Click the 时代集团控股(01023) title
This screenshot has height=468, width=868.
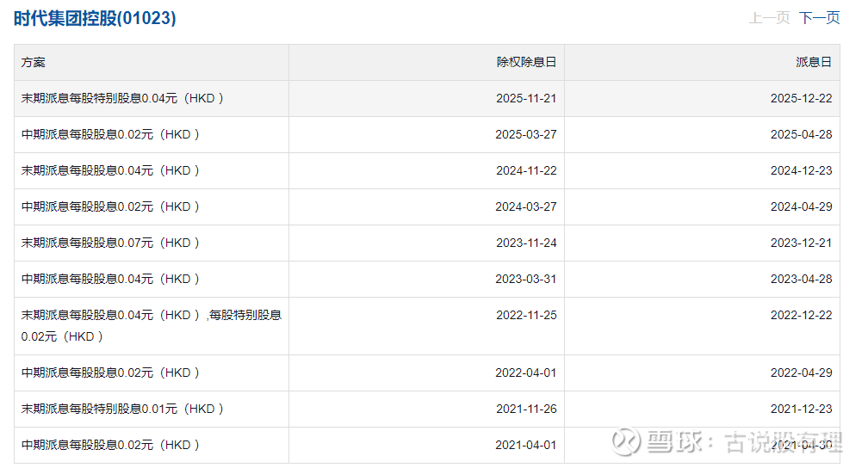(95, 18)
